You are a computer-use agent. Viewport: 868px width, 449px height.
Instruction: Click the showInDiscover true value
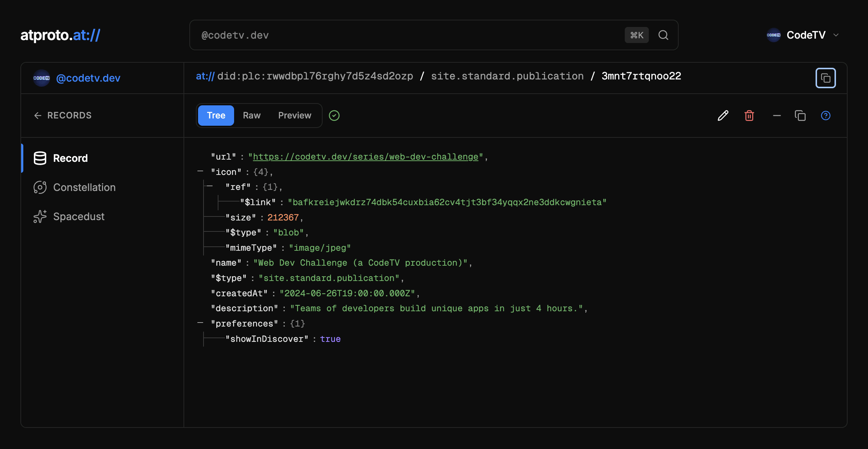330,339
